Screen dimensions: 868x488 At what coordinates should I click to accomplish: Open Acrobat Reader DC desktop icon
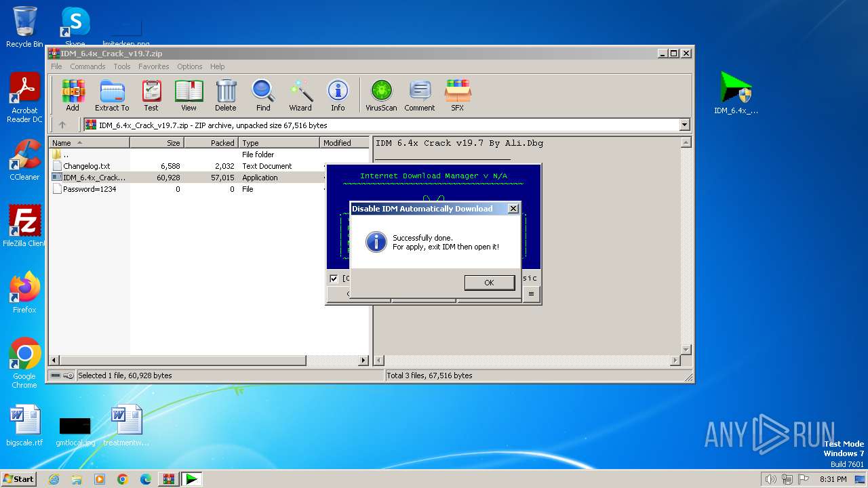[24, 98]
